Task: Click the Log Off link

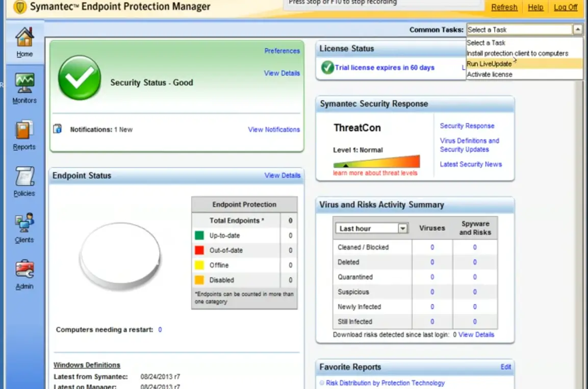Action: click(x=566, y=7)
